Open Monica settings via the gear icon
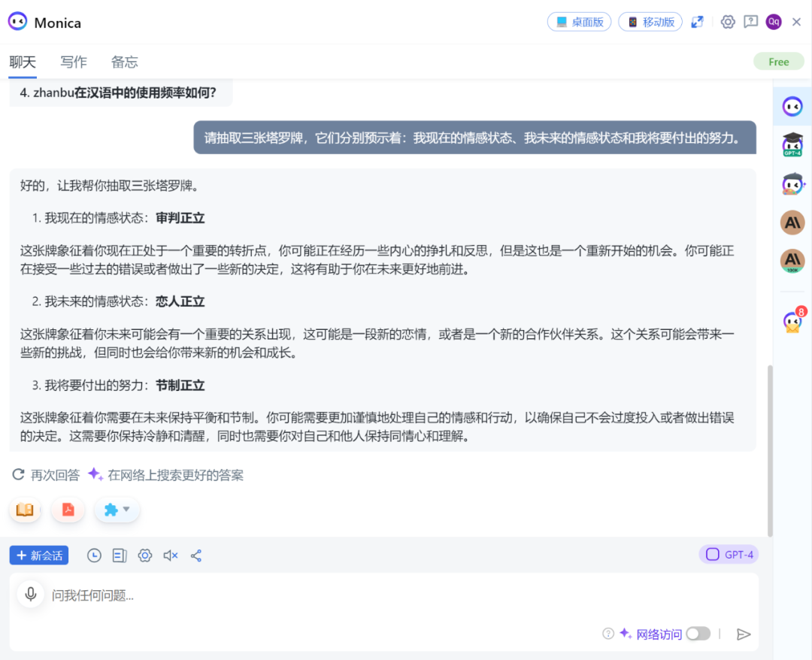This screenshot has width=812, height=660. click(727, 22)
